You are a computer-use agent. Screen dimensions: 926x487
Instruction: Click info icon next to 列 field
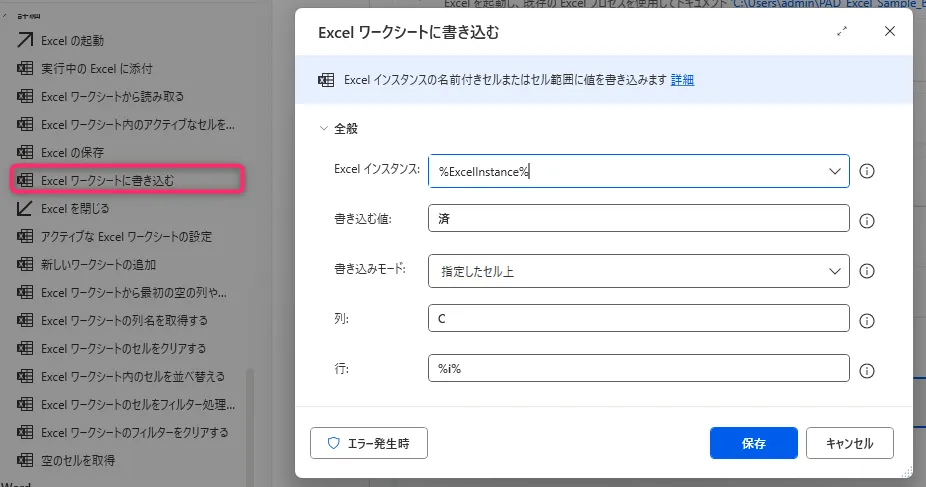click(867, 321)
